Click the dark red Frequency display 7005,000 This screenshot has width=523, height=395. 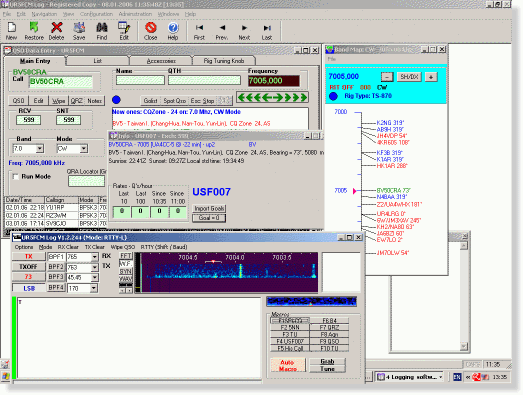pos(274,81)
